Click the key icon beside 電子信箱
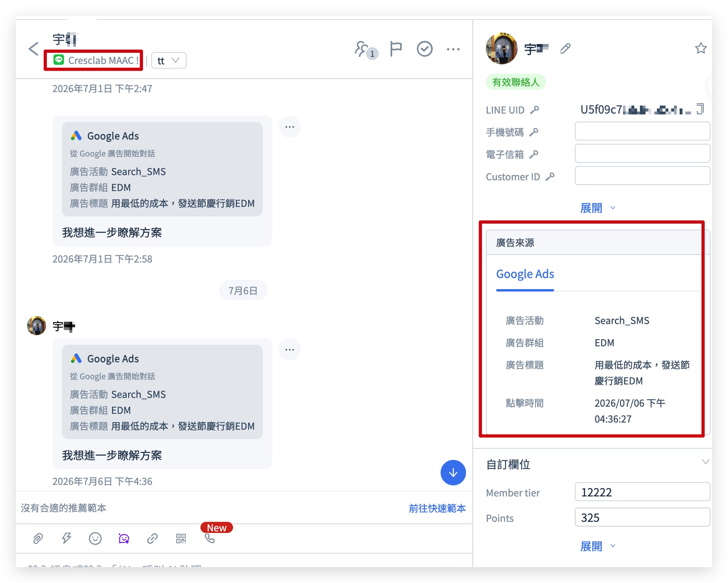 click(x=534, y=154)
